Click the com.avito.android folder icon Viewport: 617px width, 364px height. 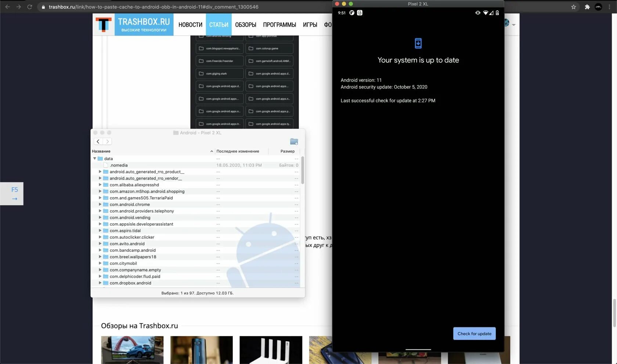pos(106,244)
